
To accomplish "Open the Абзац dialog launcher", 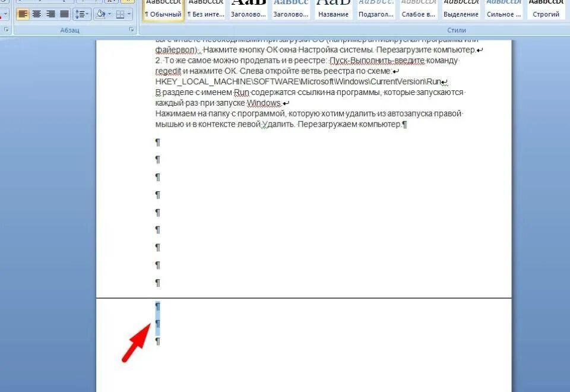I will [132, 30].
